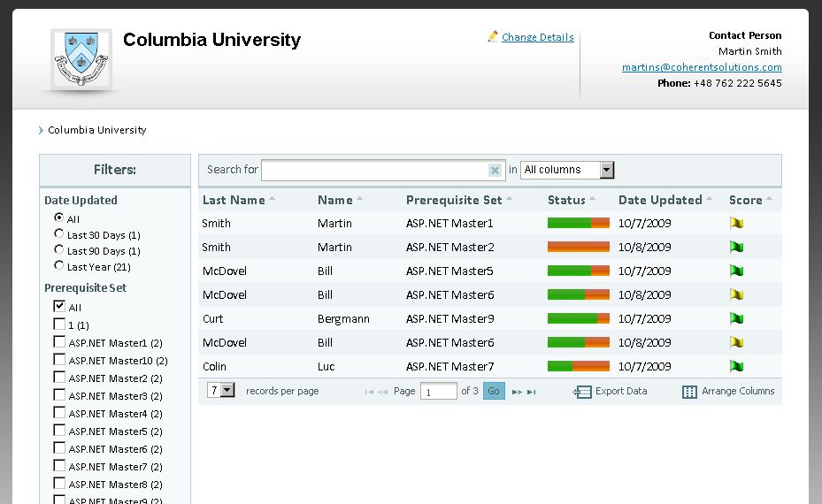This screenshot has height=504, width=822.
Task: Jump to the last page using pager icon
Action: pos(532,392)
